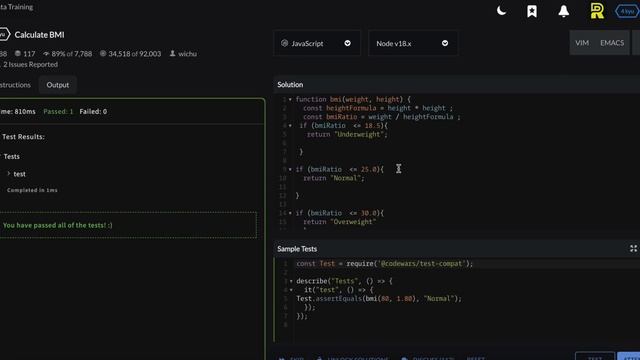Open the 2 Issues Reported link

30,64
